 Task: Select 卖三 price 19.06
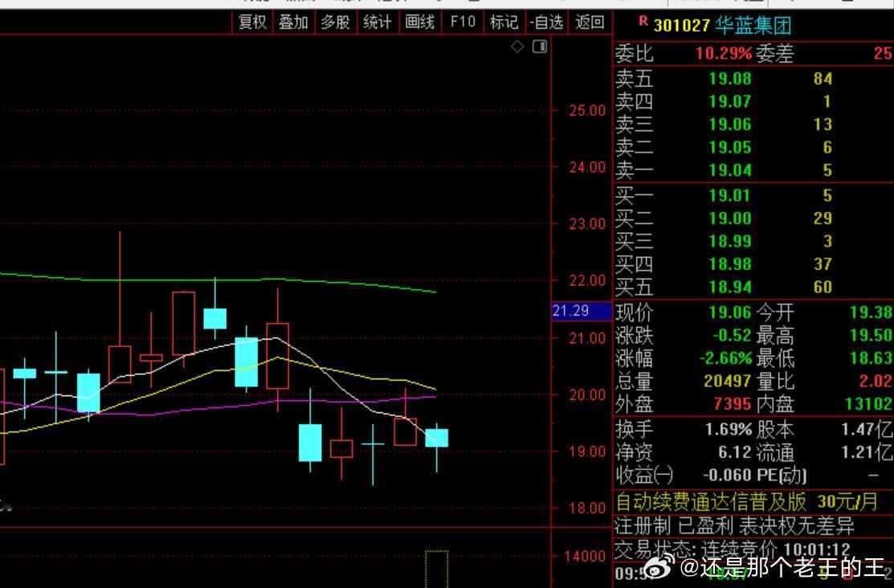(x=730, y=125)
